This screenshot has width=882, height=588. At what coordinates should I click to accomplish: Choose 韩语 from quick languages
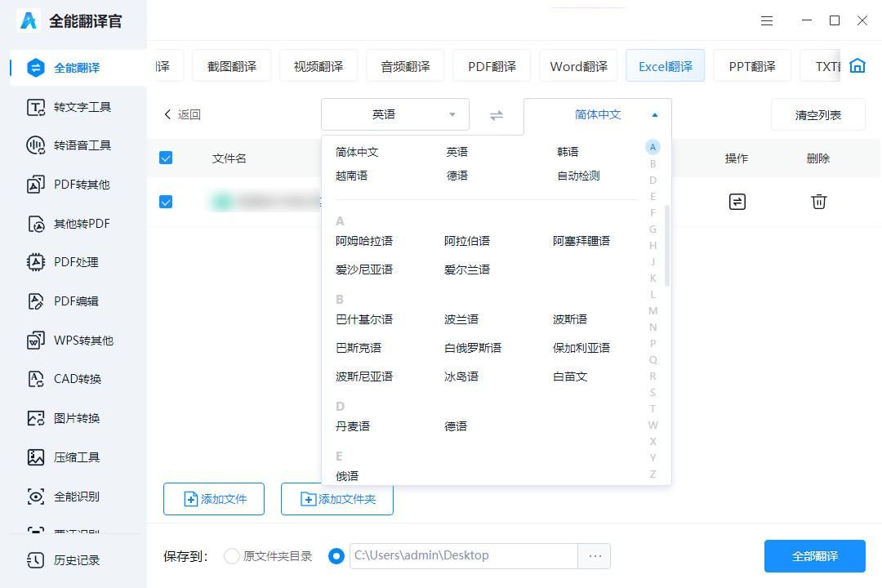568,152
